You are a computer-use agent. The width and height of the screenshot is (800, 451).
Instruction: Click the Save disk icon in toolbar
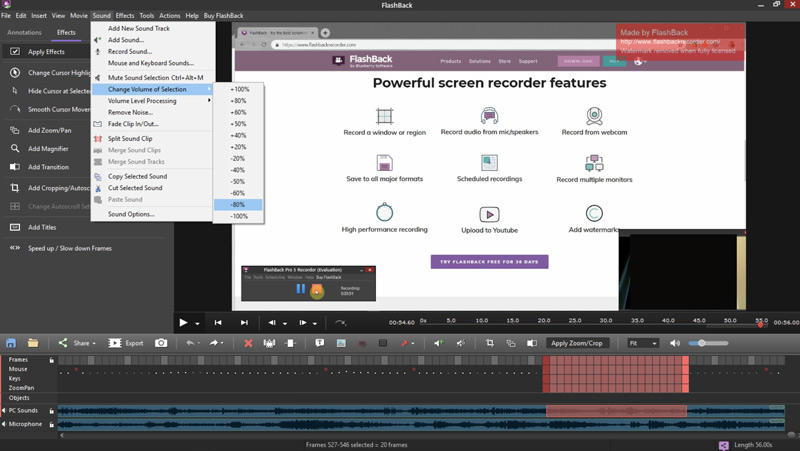11,343
